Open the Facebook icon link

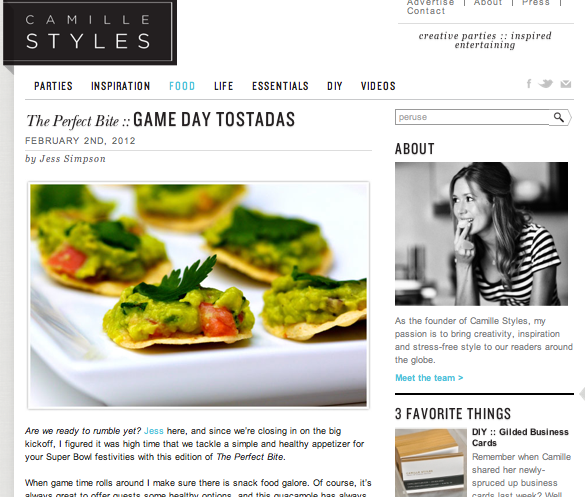point(529,84)
